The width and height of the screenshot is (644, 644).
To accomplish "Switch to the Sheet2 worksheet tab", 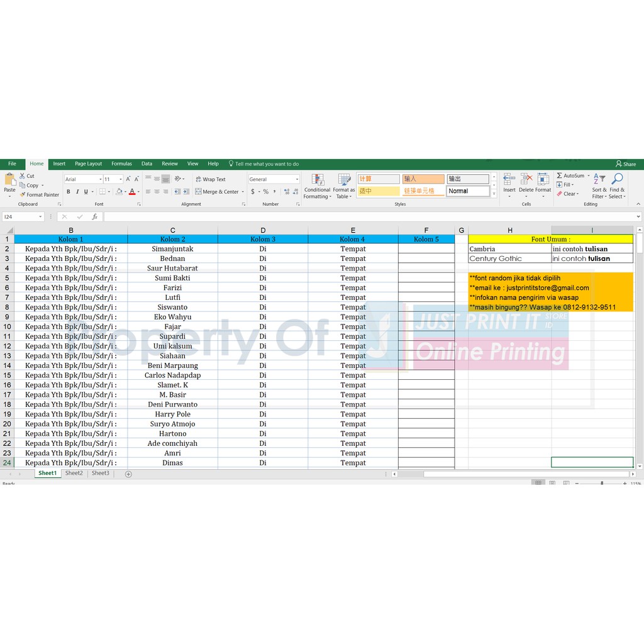I will point(74,474).
